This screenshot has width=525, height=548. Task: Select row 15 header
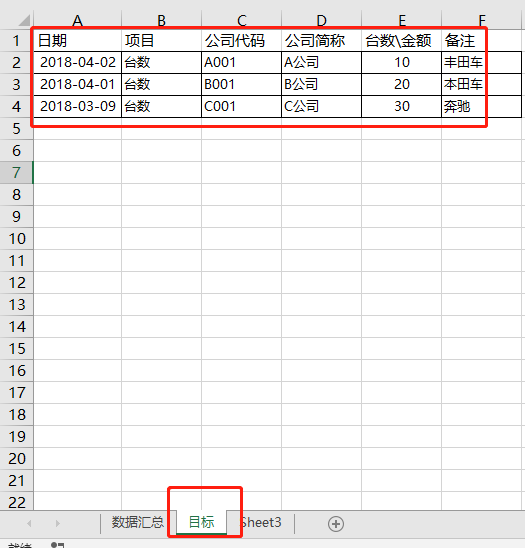point(16,349)
